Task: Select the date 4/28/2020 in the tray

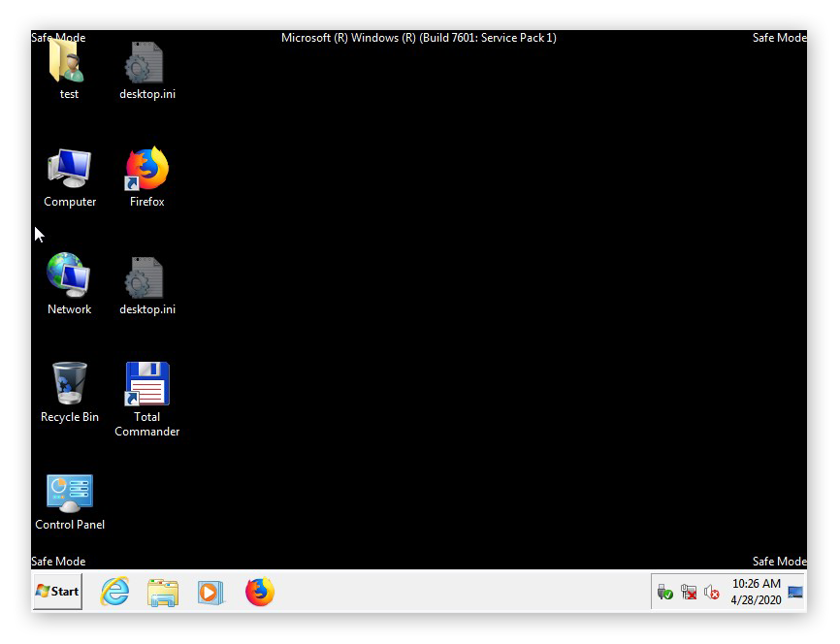Action: click(756, 599)
